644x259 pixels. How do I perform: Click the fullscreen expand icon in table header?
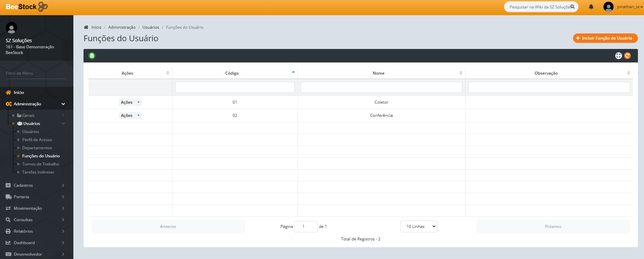click(618, 56)
